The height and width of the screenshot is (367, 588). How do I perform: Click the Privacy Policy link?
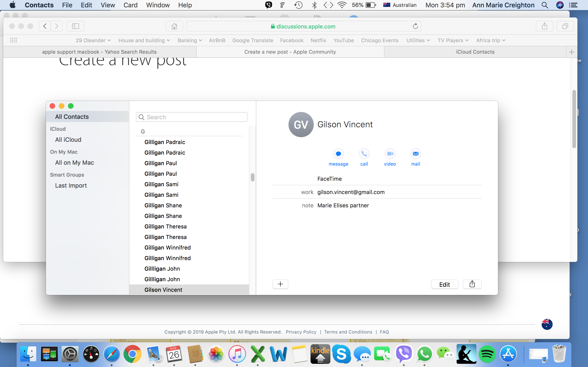point(301,332)
